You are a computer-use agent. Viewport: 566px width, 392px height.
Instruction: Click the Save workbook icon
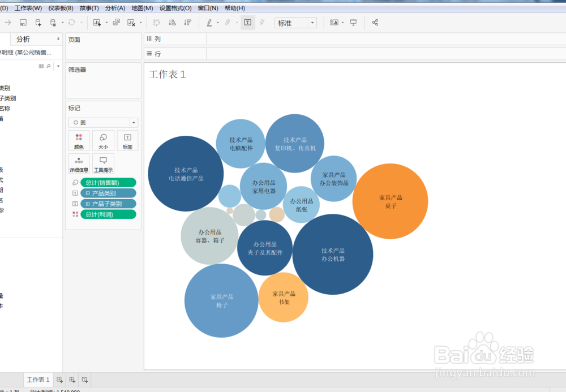point(23,23)
